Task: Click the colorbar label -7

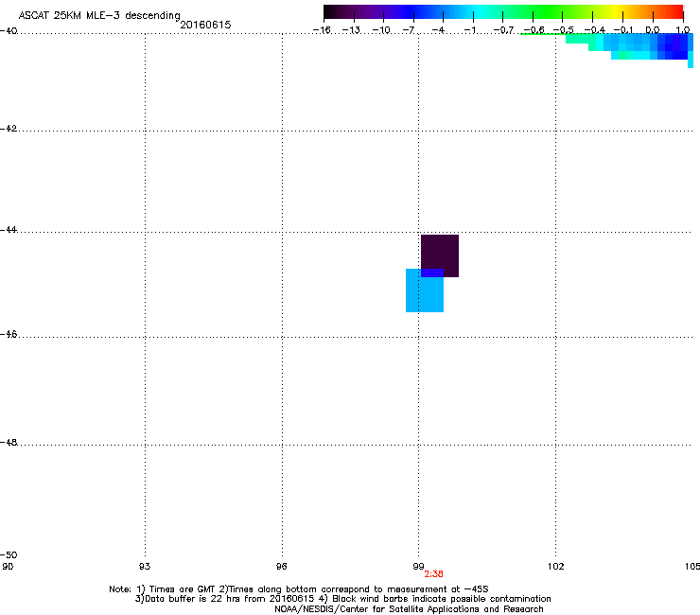Action: (x=408, y=30)
